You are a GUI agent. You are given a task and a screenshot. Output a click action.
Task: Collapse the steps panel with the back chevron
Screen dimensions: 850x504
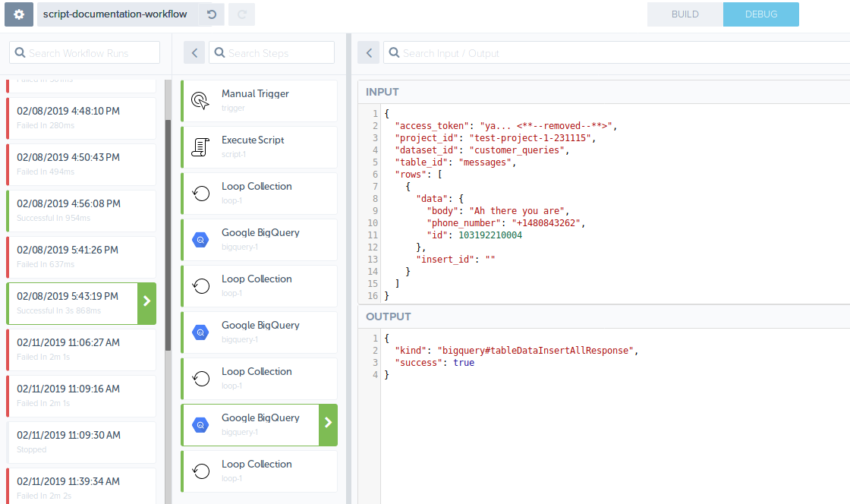point(194,52)
